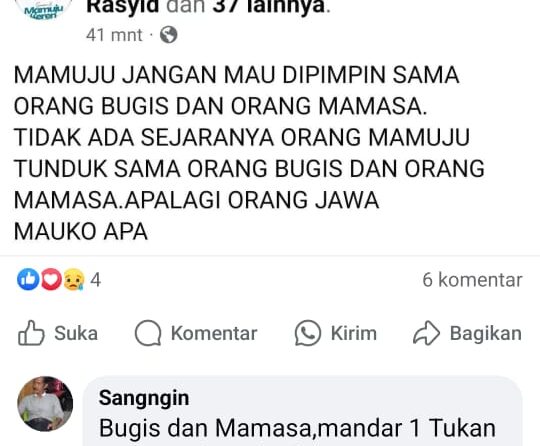Click the Rasyid tagged name
Screen dimensions: 540x446
click(123, 7)
